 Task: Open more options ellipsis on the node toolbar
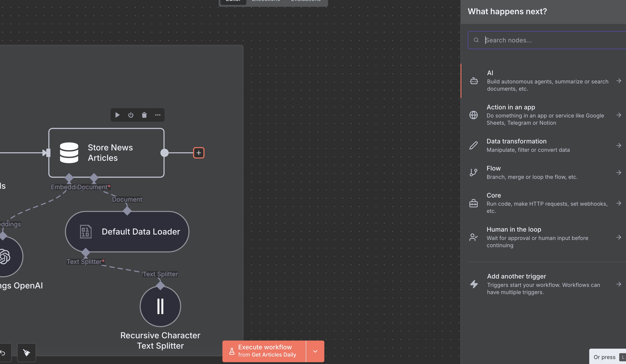click(158, 115)
